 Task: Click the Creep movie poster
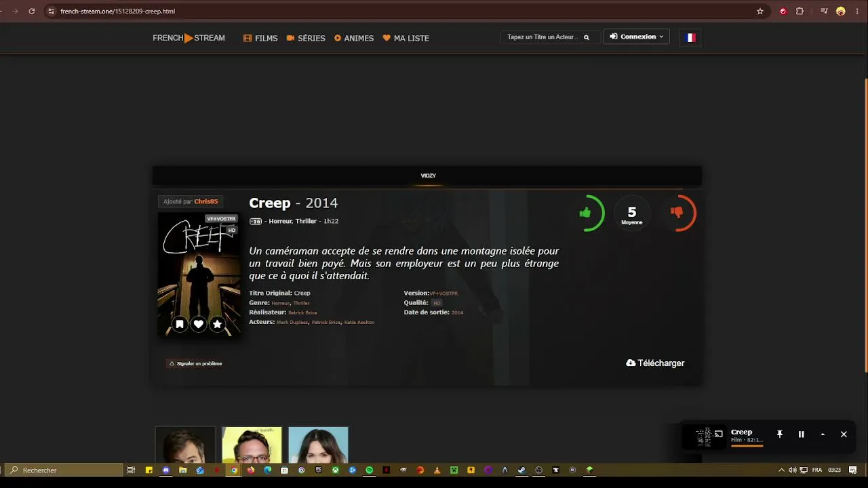coord(199,274)
